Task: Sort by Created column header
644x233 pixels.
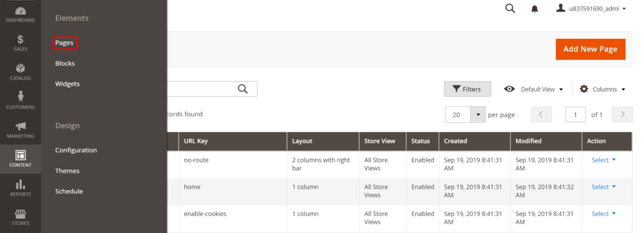Action: (474, 141)
